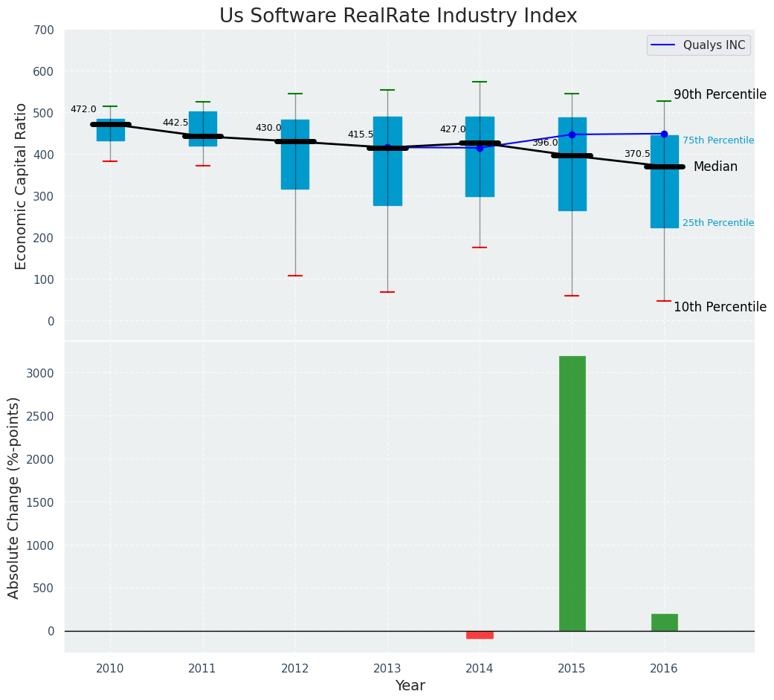Click the 2012 blue interquartile box
Screen dimensions: 774x700
(295, 155)
